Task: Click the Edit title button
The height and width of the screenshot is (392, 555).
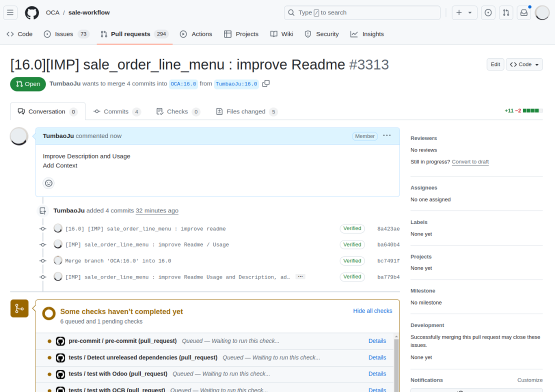Action: (495, 64)
